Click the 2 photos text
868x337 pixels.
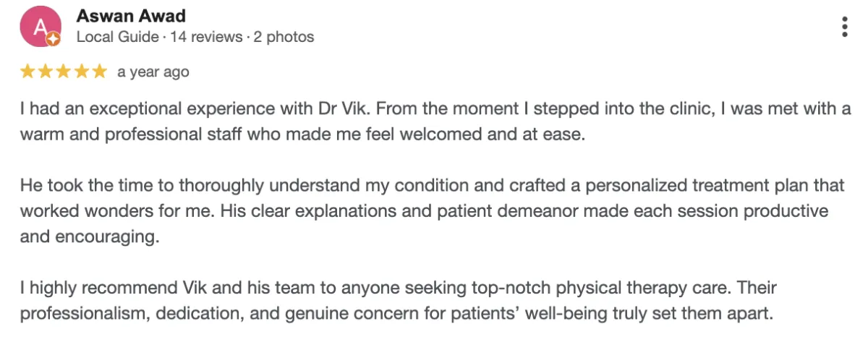[284, 36]
